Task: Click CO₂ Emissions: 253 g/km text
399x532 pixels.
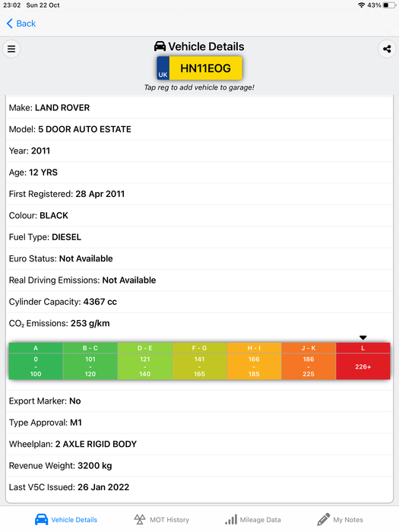Action: [x=59, y=323]
